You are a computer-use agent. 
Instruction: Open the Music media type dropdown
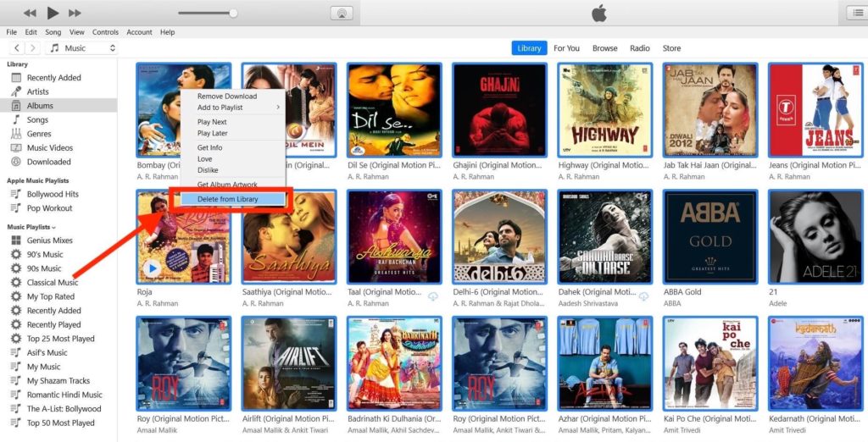[x=82, y=48]
